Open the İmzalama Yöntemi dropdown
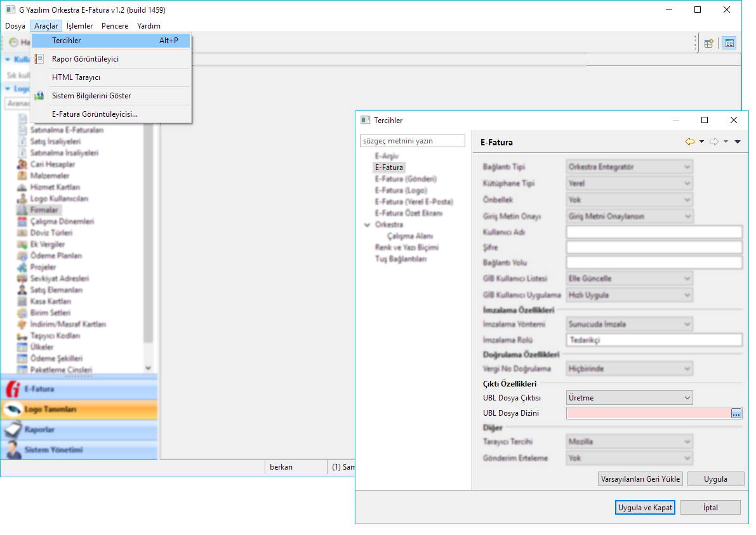 [630, 324]
